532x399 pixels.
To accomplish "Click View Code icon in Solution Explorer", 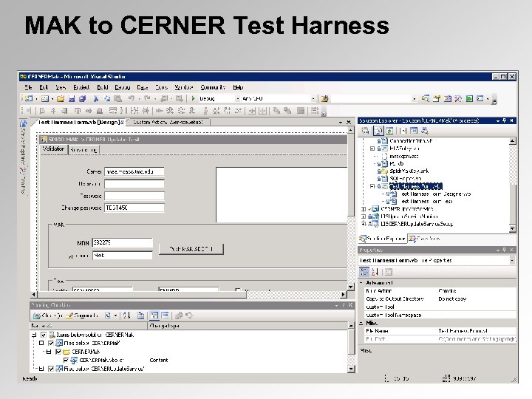I will coord(403,131).
